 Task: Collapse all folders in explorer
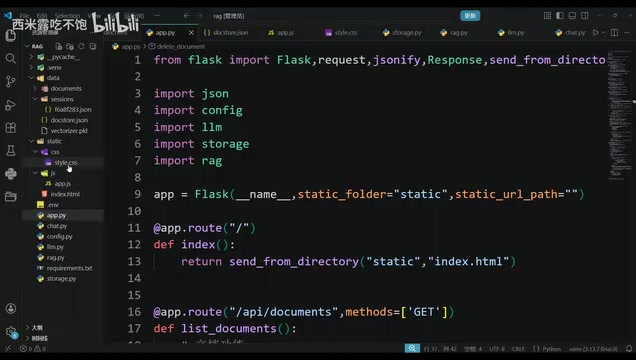(x=92, y=46)
